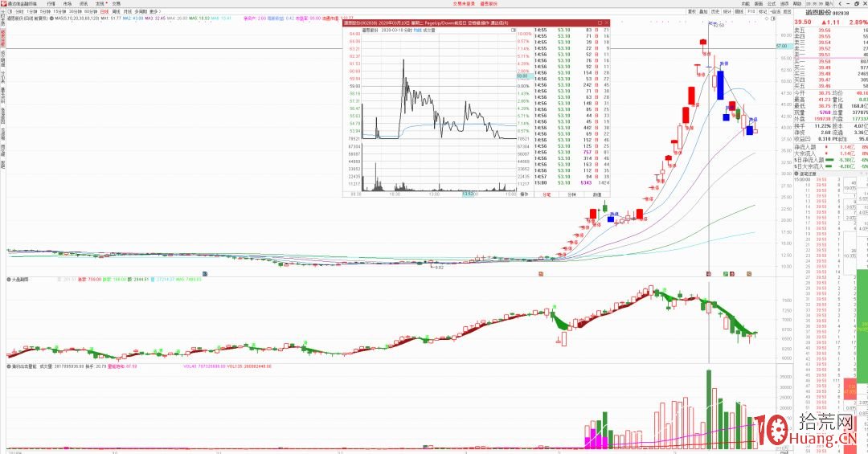Open the 资讯 menu
This screenshot has width=868, height=454.
tap(84, 3)
